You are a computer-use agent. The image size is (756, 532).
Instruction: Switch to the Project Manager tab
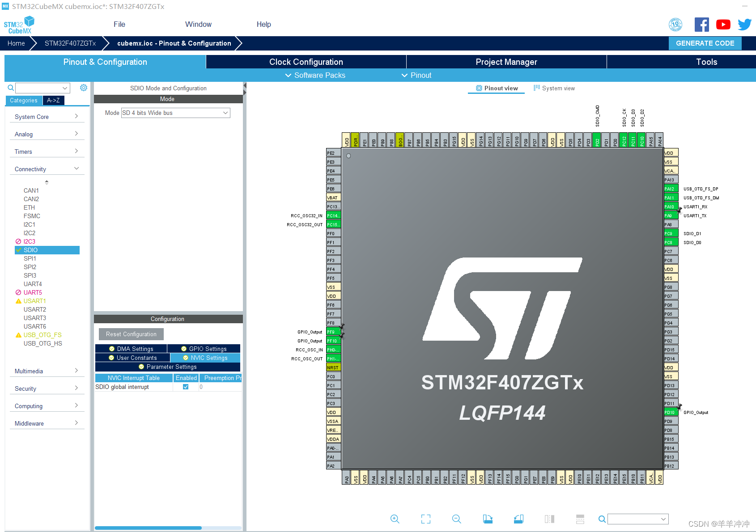point(506,62)
